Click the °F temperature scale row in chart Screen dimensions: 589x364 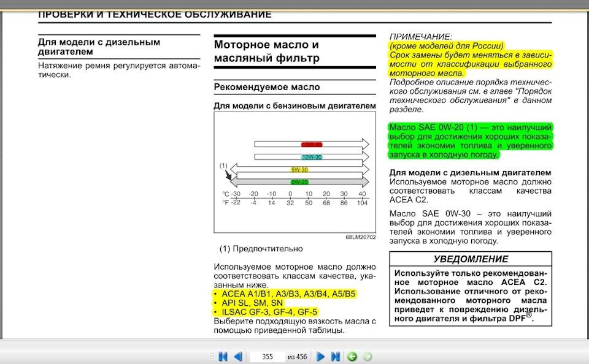(295, 203)
